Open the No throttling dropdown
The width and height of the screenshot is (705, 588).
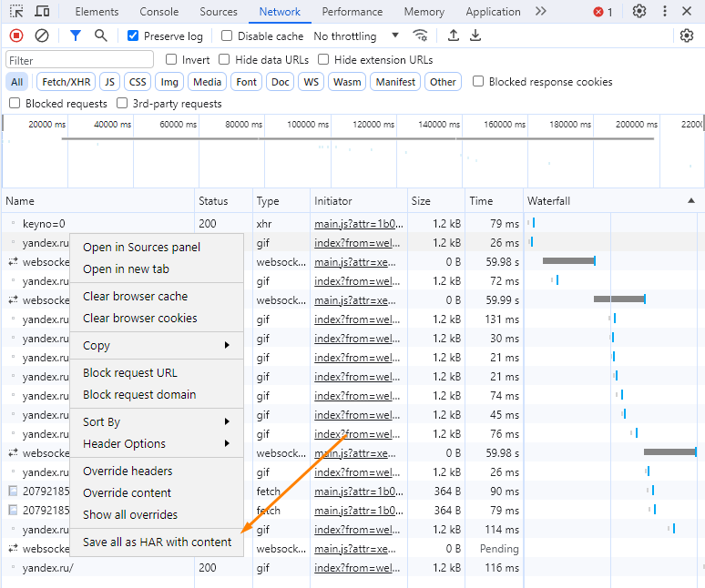(356, 35)
